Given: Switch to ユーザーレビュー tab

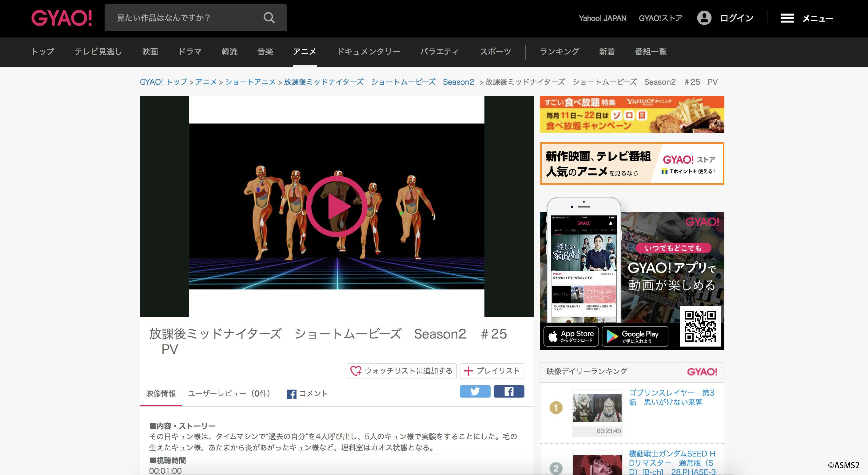Looking at the screenshot, I should [x=229, y=393].
